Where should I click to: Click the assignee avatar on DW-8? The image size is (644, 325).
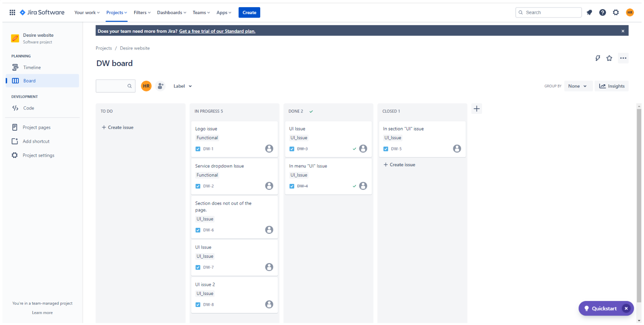coord(269,304)
